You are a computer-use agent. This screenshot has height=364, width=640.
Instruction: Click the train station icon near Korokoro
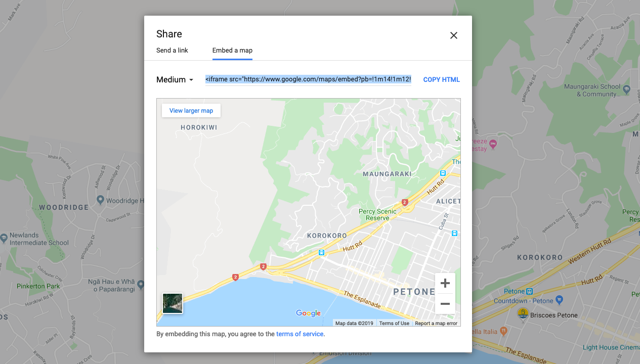[321, 252]
